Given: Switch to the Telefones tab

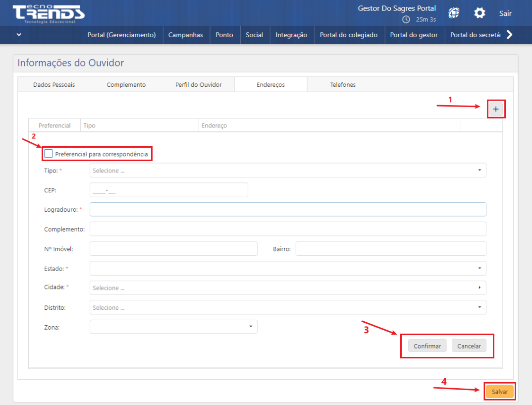Looking at the screenshot, I should [x=343, y=85].
